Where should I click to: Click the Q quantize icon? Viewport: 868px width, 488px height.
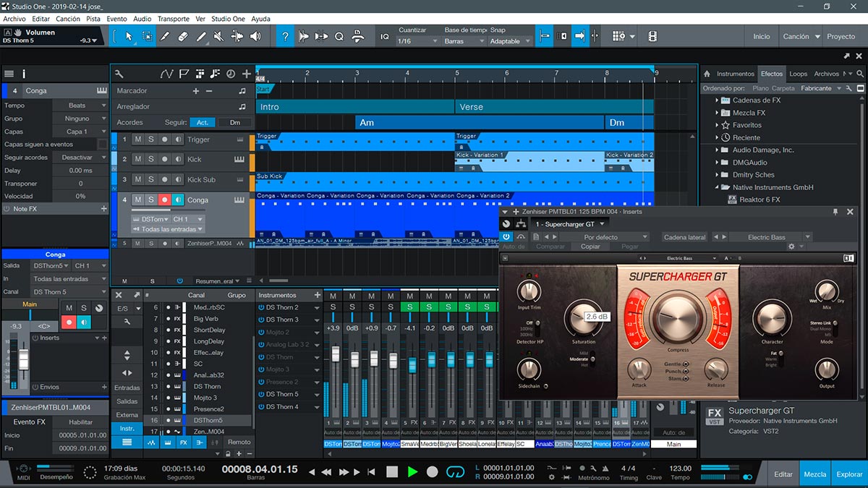pos(339,36)
